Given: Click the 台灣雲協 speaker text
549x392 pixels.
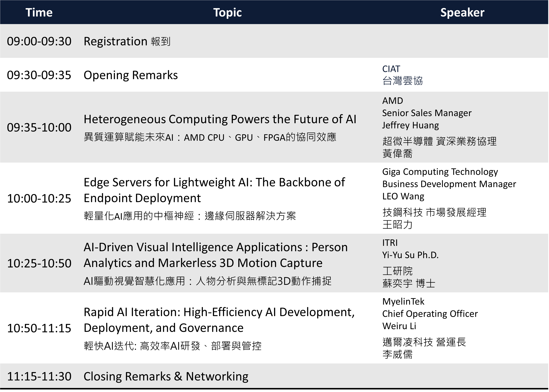Looking at the screenshot, I should [x=402, y=81].
